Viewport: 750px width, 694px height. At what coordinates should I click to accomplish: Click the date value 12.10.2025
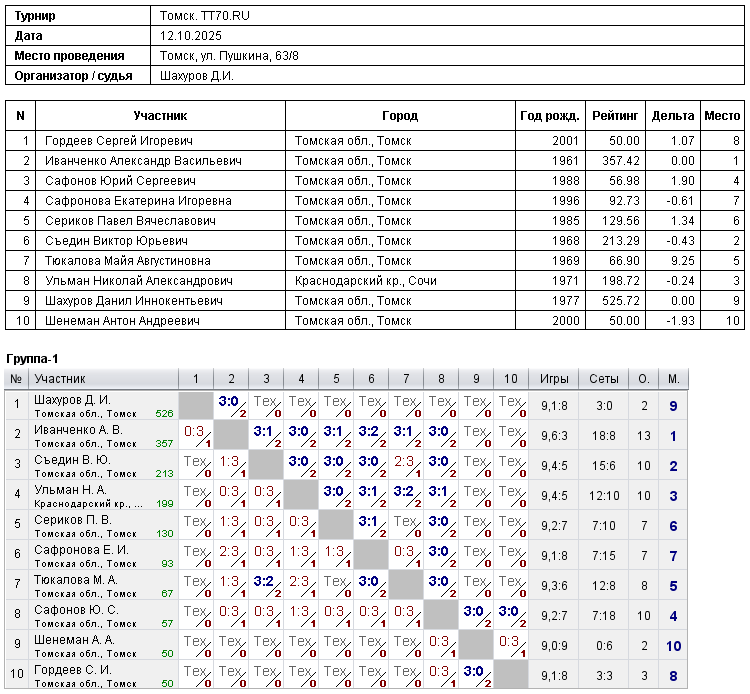coord(189,36)
